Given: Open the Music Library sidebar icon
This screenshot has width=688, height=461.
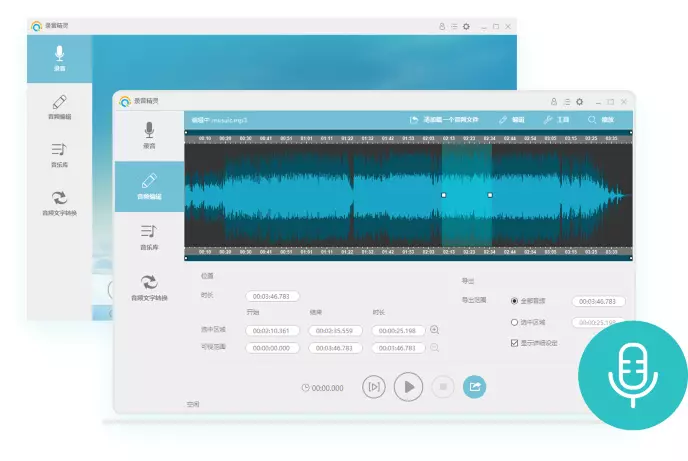Looking at the screenshot, I should click(x=149, y=237).
